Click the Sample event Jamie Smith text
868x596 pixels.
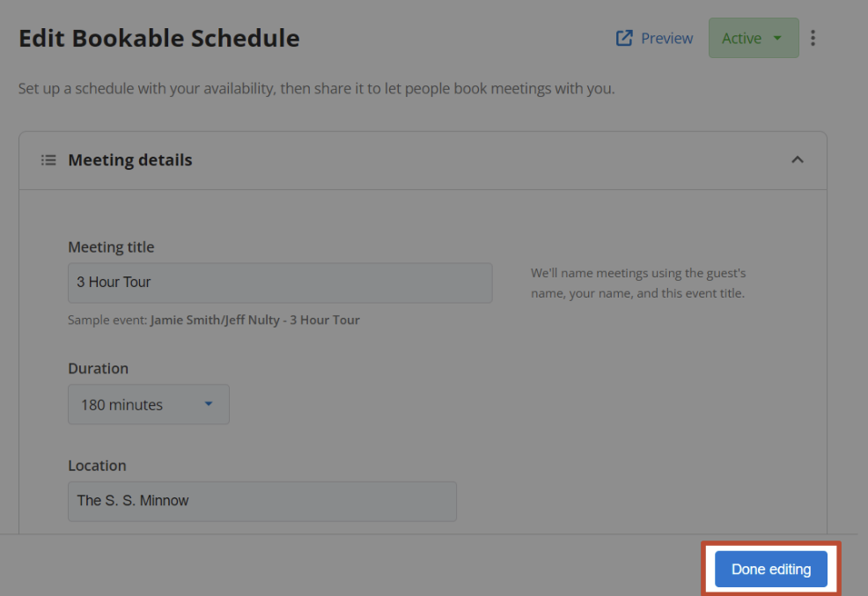[x=214, y=320]
